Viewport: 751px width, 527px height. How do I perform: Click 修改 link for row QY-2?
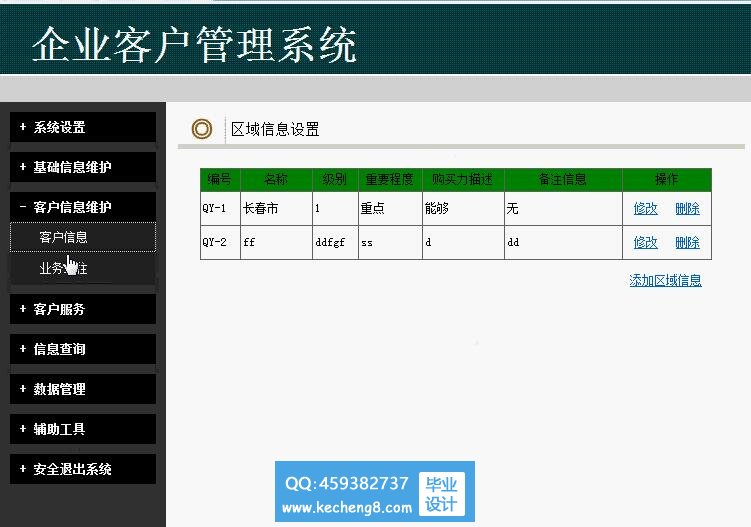(x=645, y=242)
